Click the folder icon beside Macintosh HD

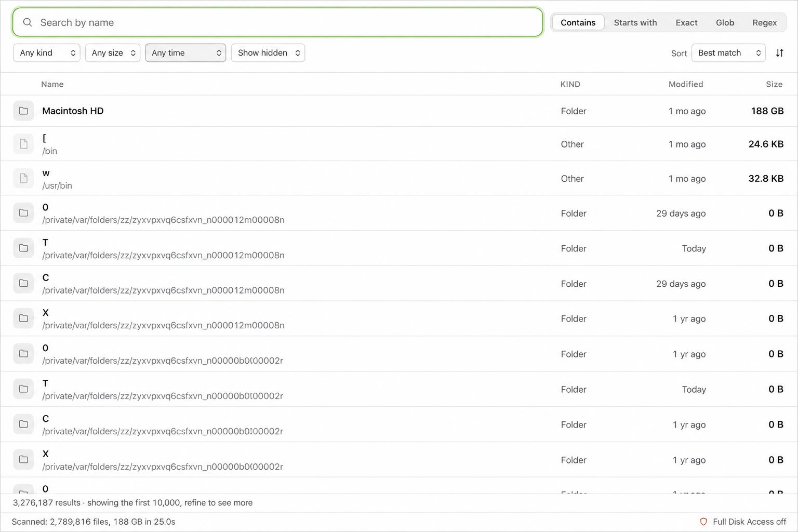(x=23, y=111)
